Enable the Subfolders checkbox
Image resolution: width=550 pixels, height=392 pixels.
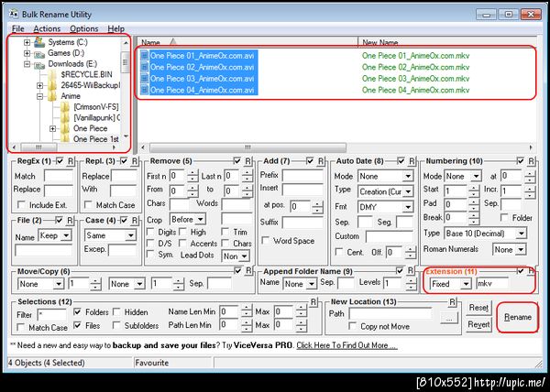tap(116, 325)
